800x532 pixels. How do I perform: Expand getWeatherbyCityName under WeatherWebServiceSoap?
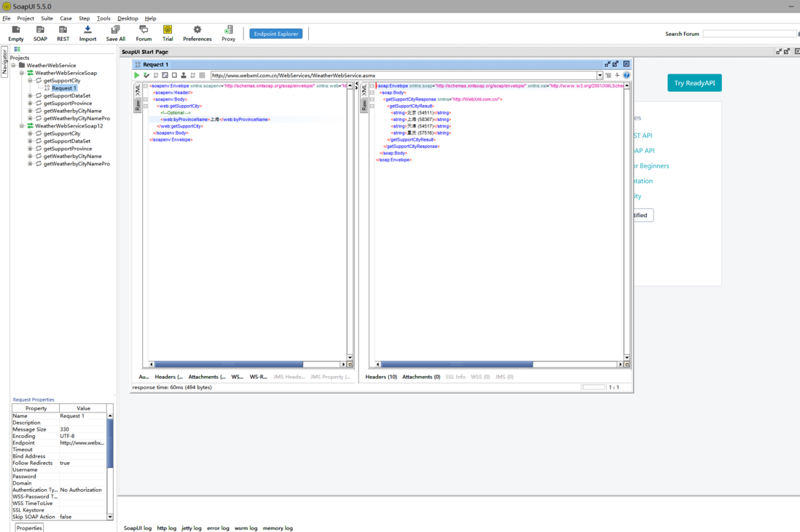click(30, 111)
